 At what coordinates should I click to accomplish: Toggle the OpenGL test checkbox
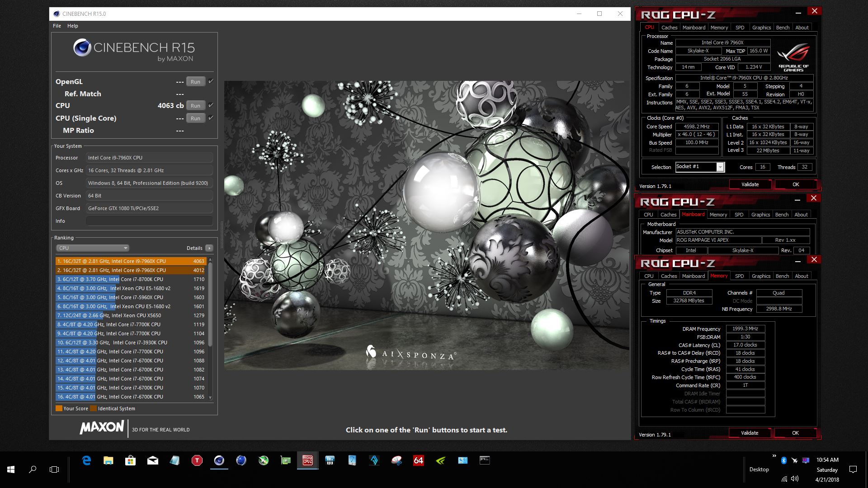pos(211,81)
